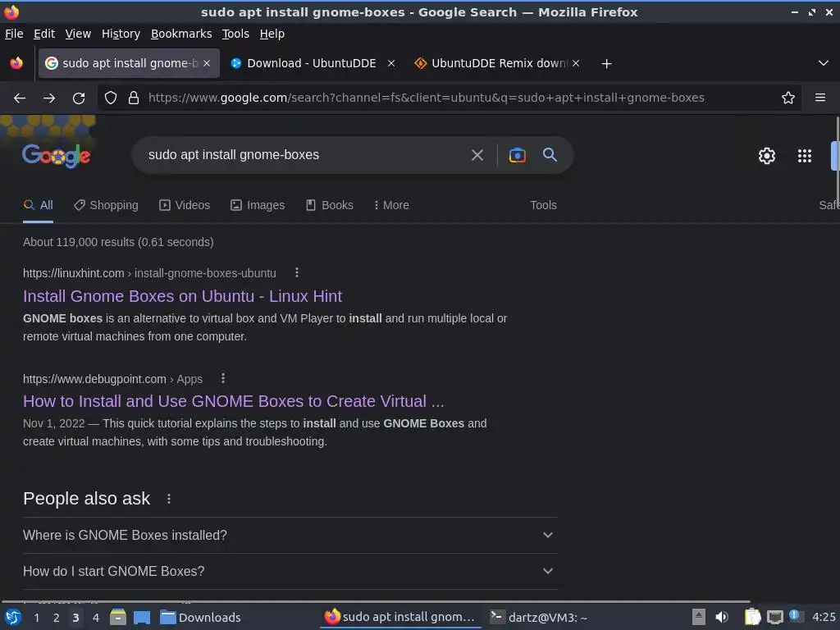Open the Help menu
The width and height of the screenshot is (840, 630).
pos(272,34)
